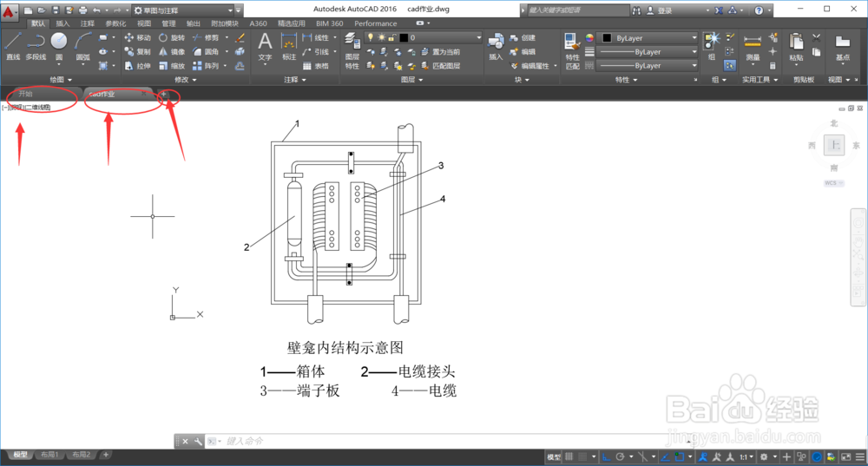Switch to the 布局1 layout tab
This screenshot has height=466, width=868.
49,455
